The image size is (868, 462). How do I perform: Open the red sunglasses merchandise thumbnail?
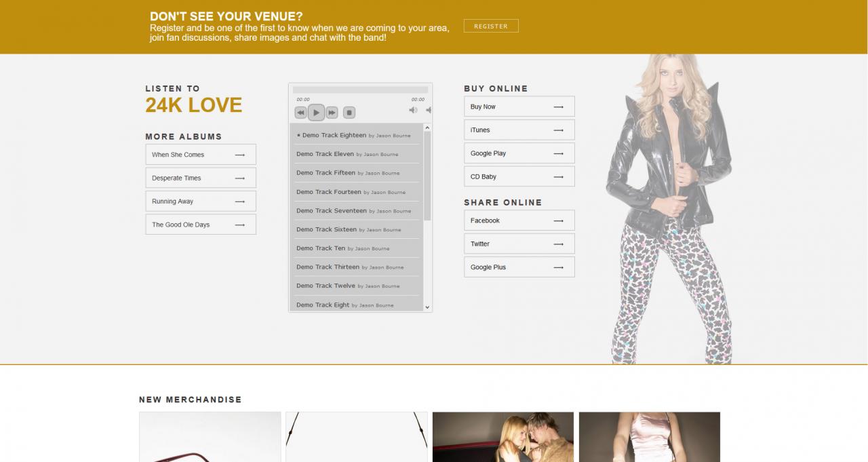pyautogui.click(x=210, y=437)
